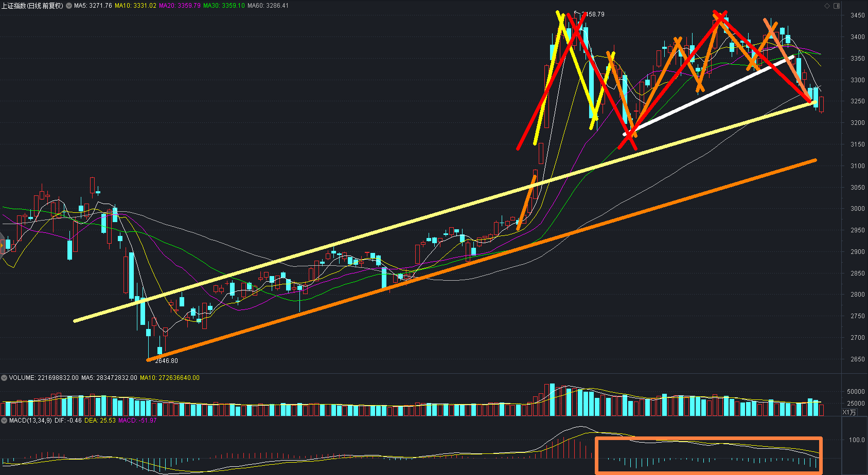Click the VOLUME: 221698832.00 label
This screenshot has height=475, width=868.
pyautogui.click(x=44, y=378)
